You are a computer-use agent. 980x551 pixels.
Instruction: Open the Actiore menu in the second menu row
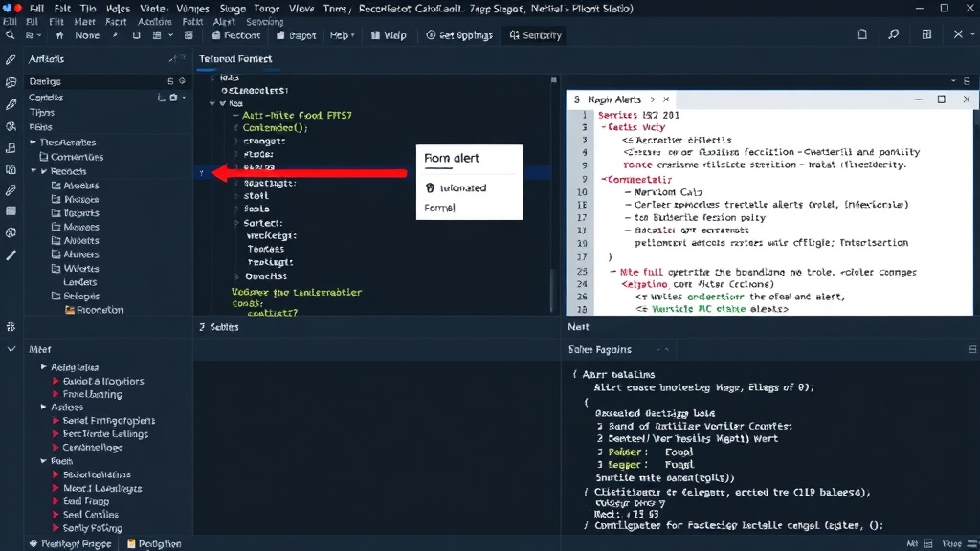[154, 22]
